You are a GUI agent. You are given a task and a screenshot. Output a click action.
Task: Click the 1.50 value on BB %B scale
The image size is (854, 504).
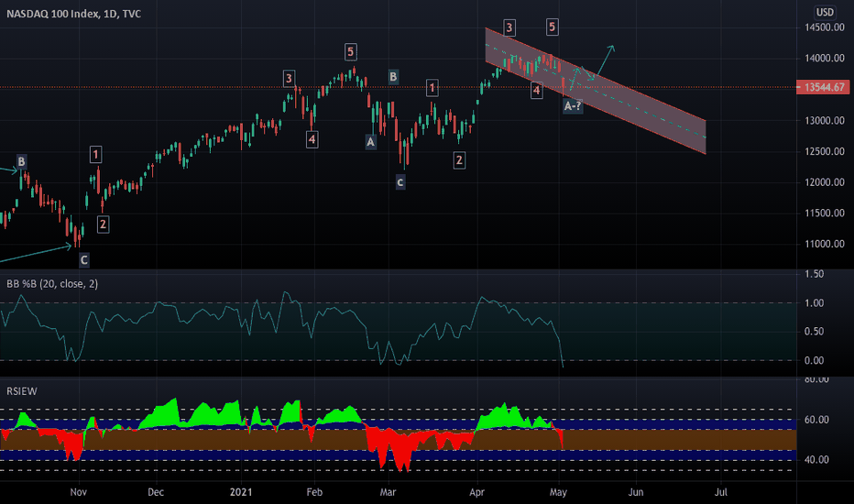point(815,274)
